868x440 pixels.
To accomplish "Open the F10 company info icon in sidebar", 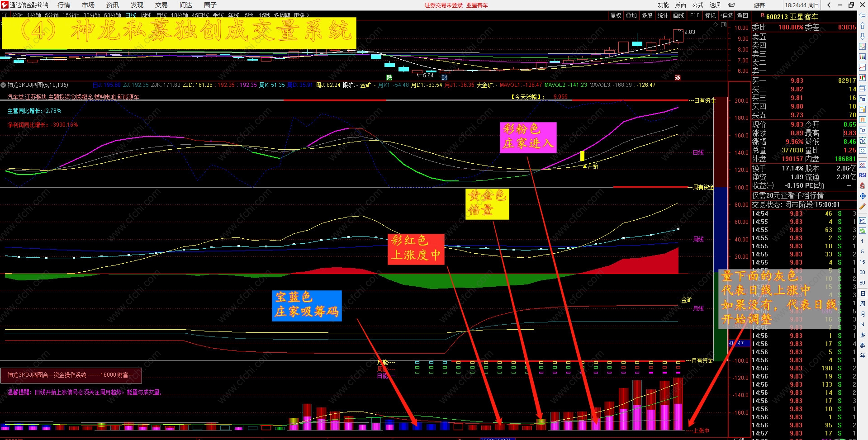I will coord(862,99).
